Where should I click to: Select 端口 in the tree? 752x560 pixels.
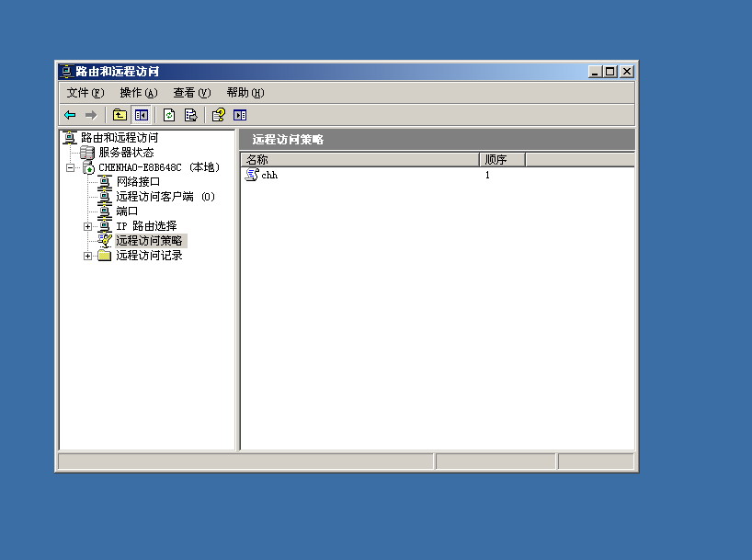click(x=127, y=211)
